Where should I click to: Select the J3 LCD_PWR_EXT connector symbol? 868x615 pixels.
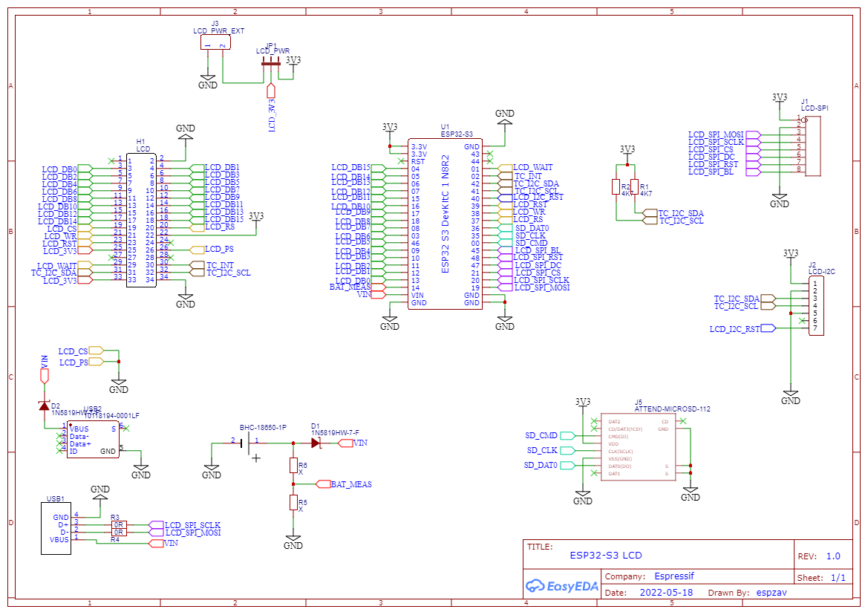[215, 42]
